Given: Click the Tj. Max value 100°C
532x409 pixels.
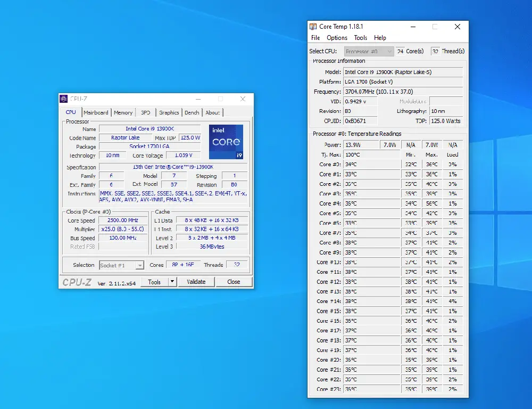Looking at the screenshot, I should click(x=371, y=155).
